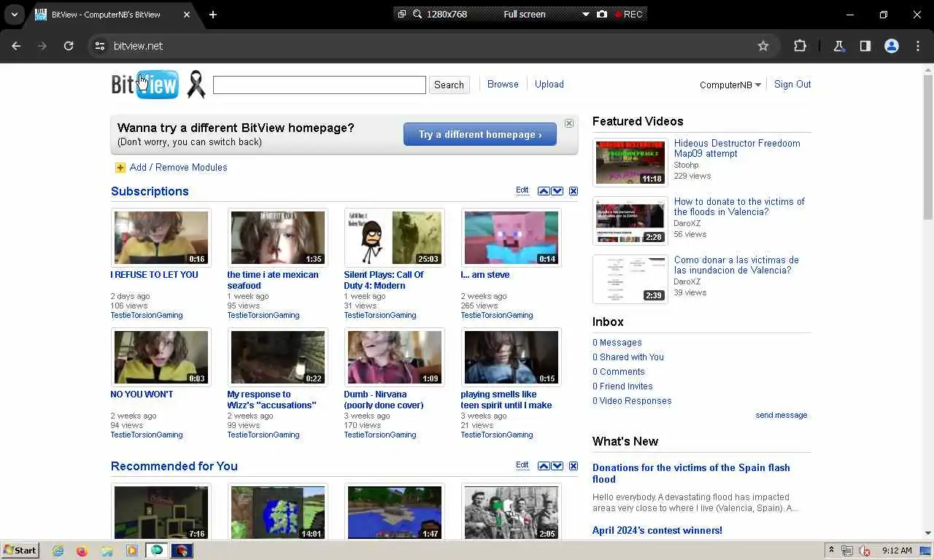Open How to donate to victims video thumbnail

[x=630, y=221]
